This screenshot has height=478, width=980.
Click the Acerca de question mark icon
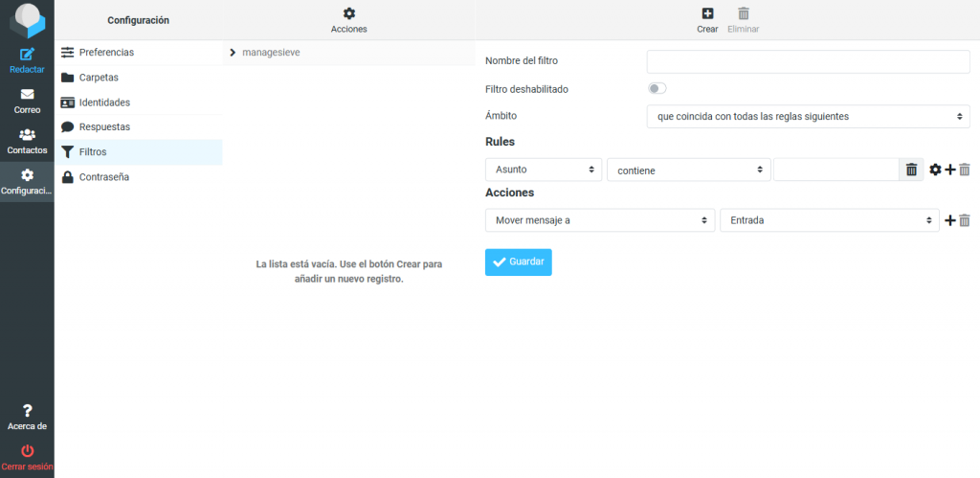coord(27,411)
